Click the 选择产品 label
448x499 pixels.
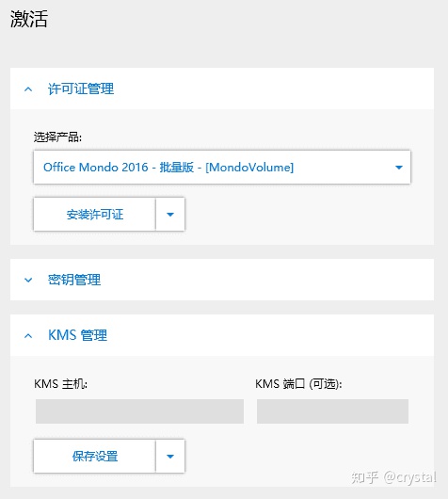pos(57,137)
